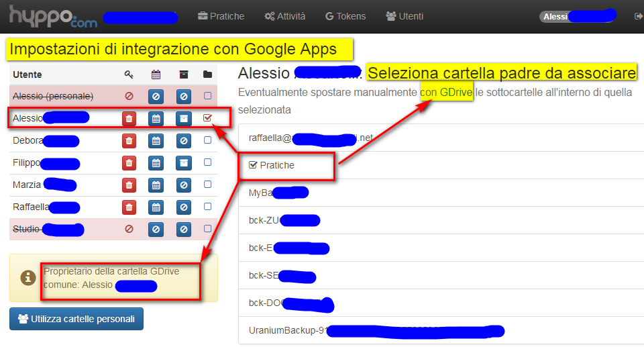Select the bck-E folder row

pos(441,248)
